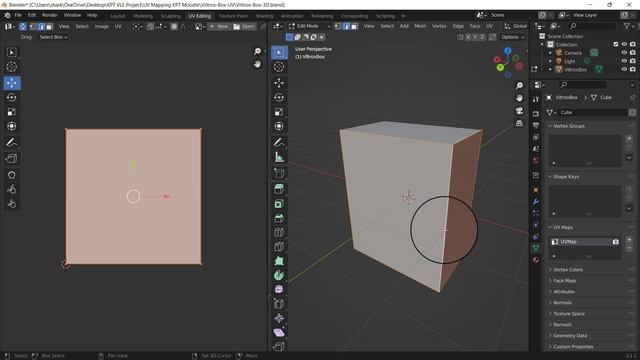Toggle Light visibility eye in outliner
This screenshot has height=360, width=640.
coord(624,61)
